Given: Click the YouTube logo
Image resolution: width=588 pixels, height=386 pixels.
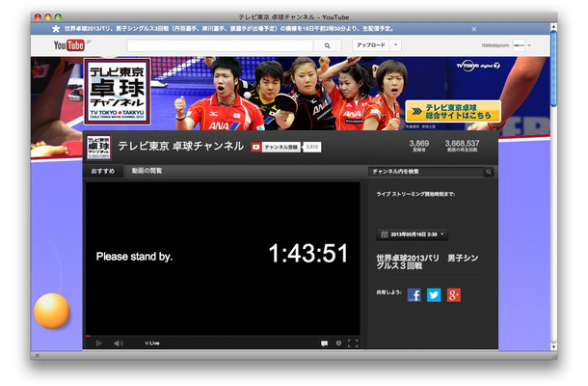Looking at the screenshot, I should 69,45.
